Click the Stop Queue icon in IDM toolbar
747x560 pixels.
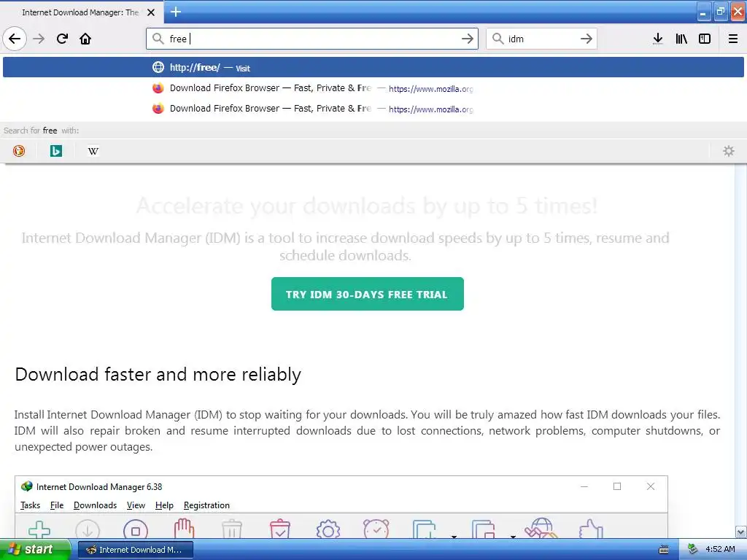(484, 529)
